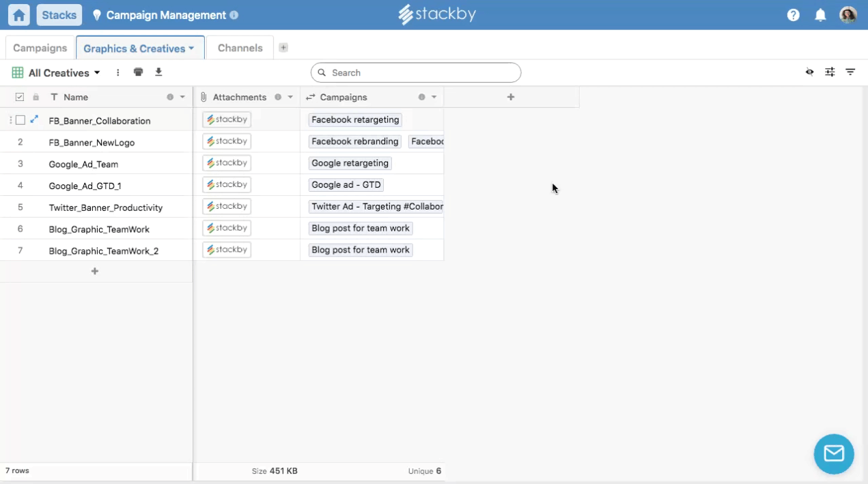The height and width of the screenshot is (484, 868).
Task: Select the Twitter_Banner_Productivity name cell
Action: point(106,208)
